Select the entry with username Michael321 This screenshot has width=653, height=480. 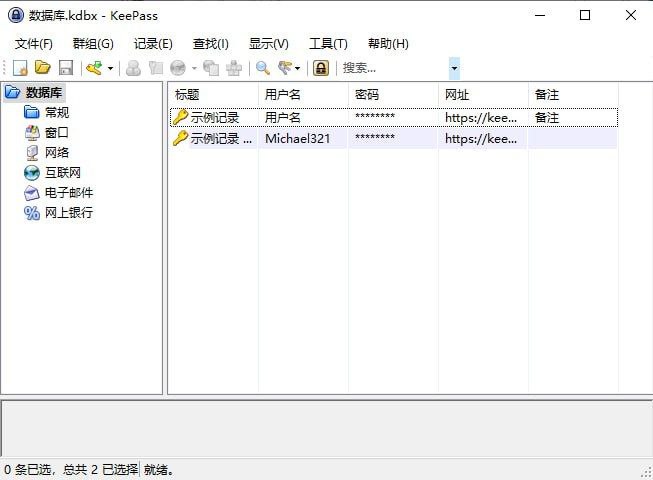[x=296, y=139]
